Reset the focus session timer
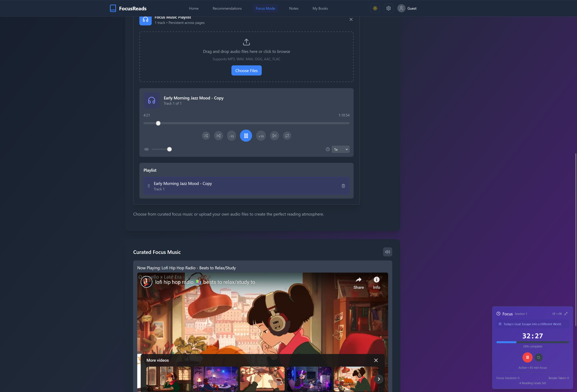Screen dimensions: 577x392 [539, 357]
